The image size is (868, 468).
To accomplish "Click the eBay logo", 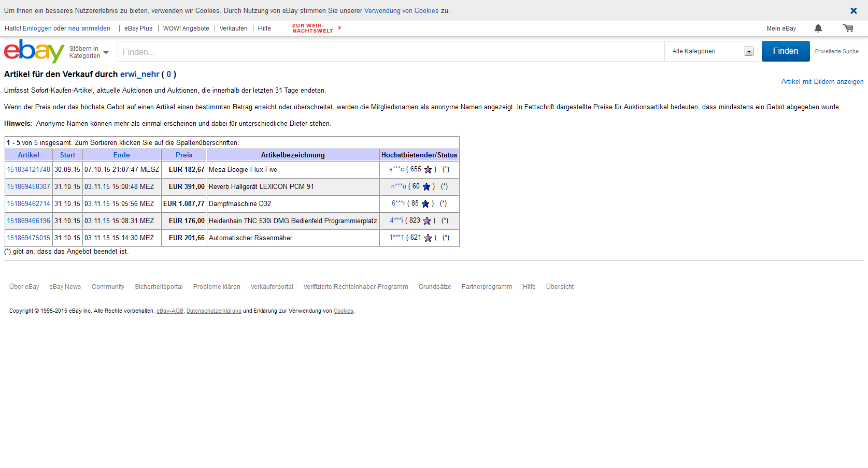I will tap(34, 51).
